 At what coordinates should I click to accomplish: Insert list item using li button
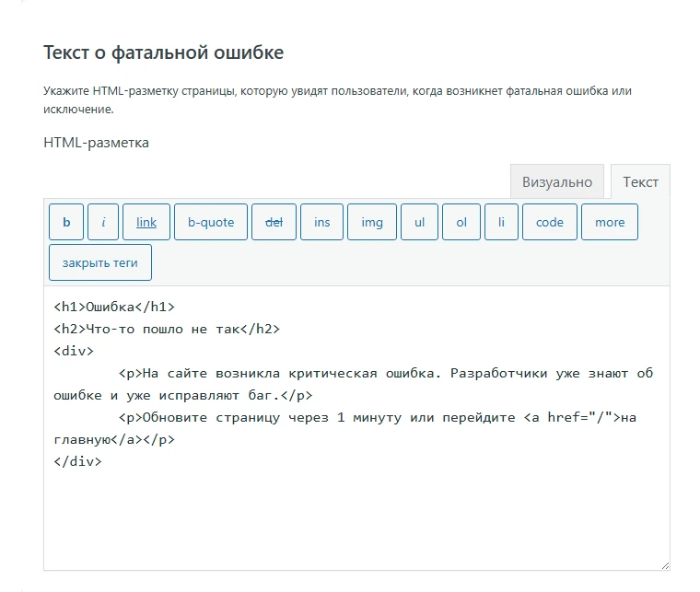point(501,222)
